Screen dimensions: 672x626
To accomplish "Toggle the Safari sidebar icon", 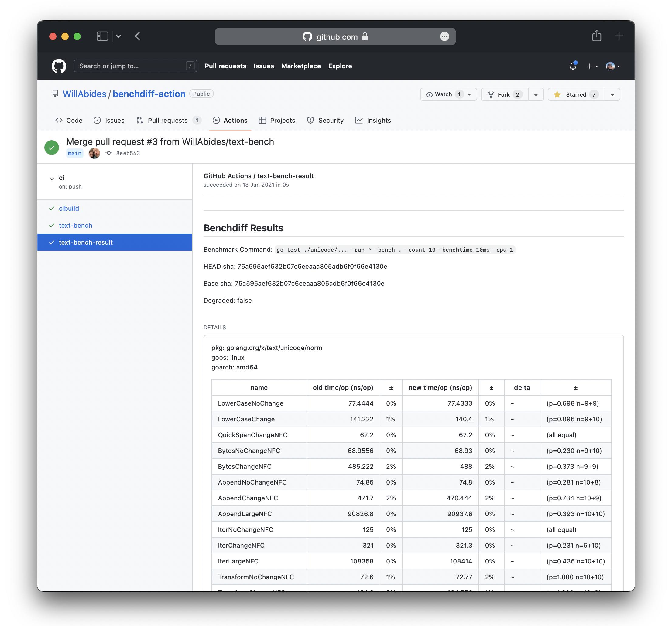I will click(102, 36).
